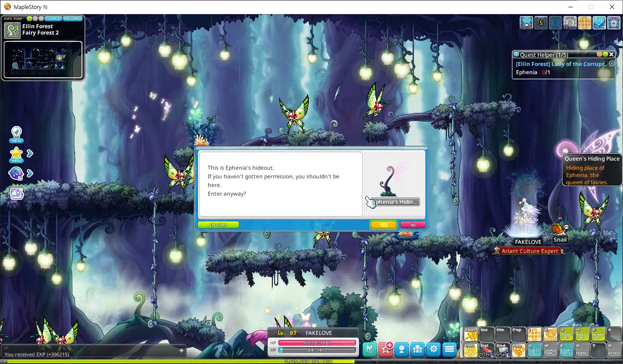Toggle the orange auto button in Quest Helper
623x364 pixels.
600,55
